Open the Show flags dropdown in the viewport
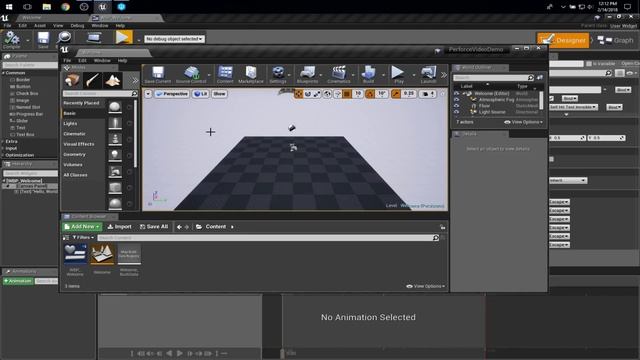The image size is (640, 360). tap(219, 94)
